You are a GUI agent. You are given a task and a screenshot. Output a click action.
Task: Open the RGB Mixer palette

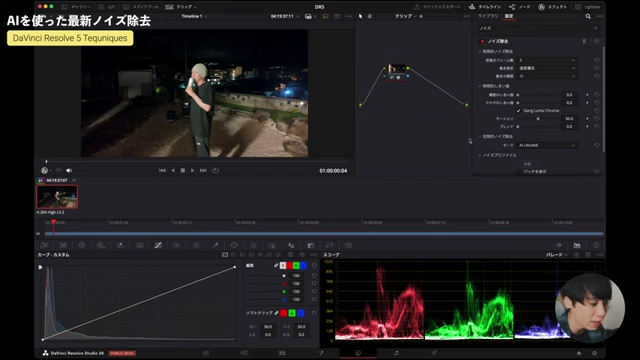click(120, 245)
